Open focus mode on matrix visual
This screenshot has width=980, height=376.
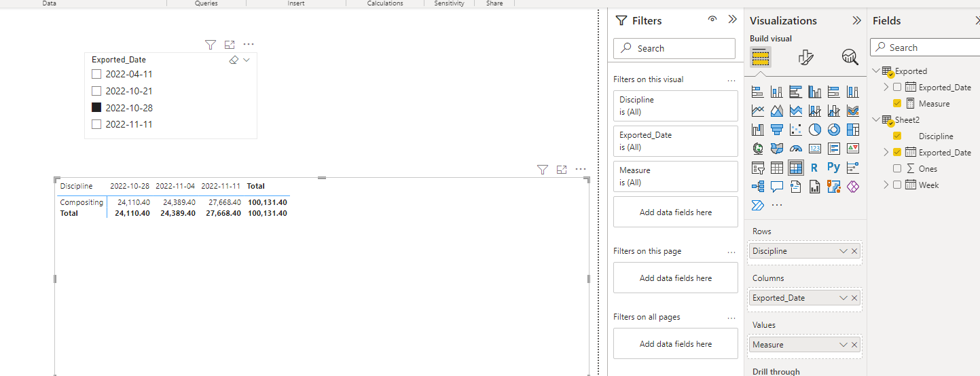coord(561,170)
